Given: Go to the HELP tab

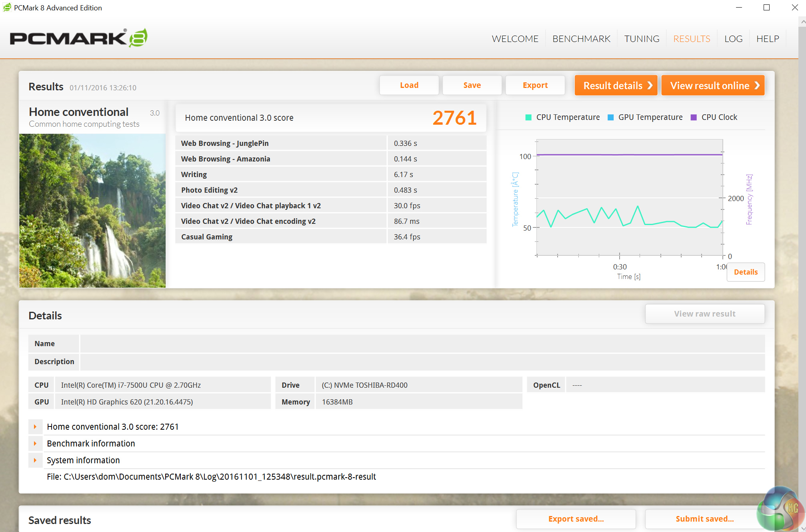Looking at the screenshot, I should click(767, 39).
